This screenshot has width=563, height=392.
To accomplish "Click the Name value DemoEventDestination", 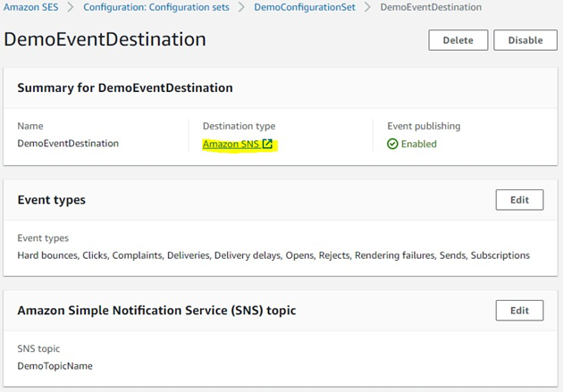I will click(x=68, y=144).
